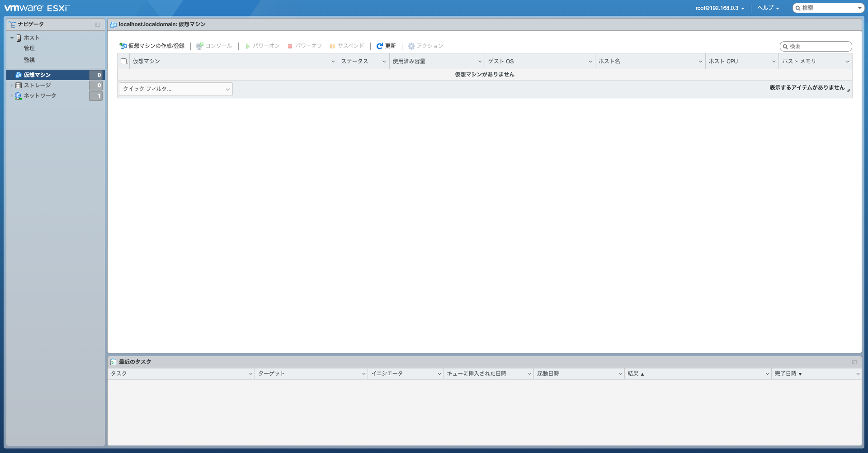Open the ホスト メモリ column menu chevron
The height and width of the screenshot is (453, 868).
[848, 62]
